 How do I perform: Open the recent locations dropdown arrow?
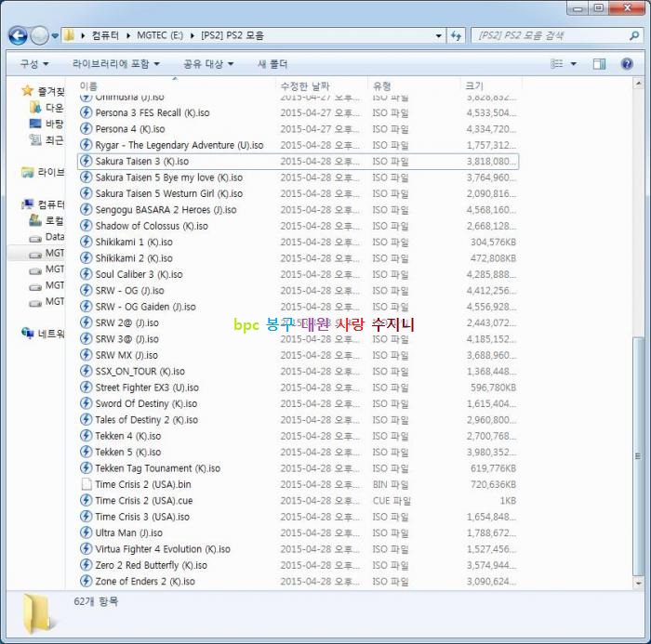tap(55, 36)
